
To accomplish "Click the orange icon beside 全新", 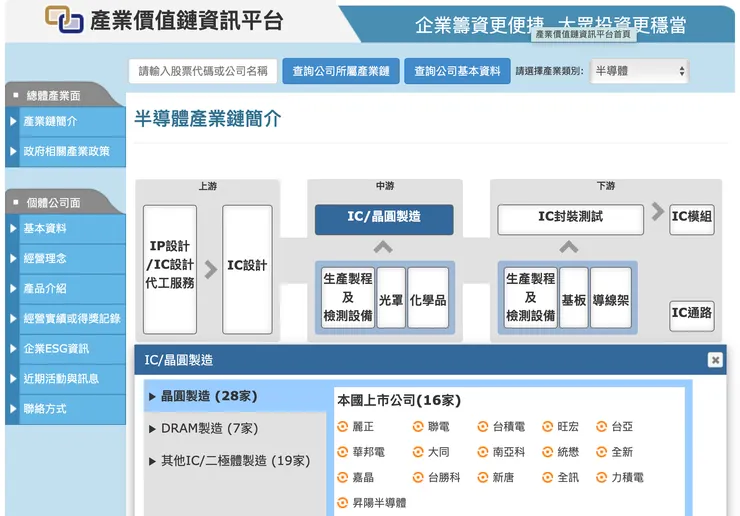I will [601, 452].
